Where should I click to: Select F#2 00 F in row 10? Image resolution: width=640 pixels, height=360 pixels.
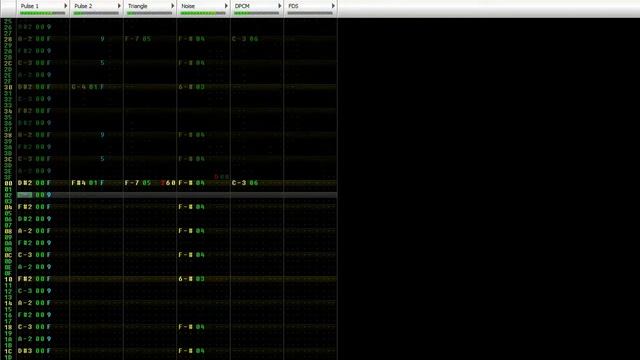coord(34,279)
